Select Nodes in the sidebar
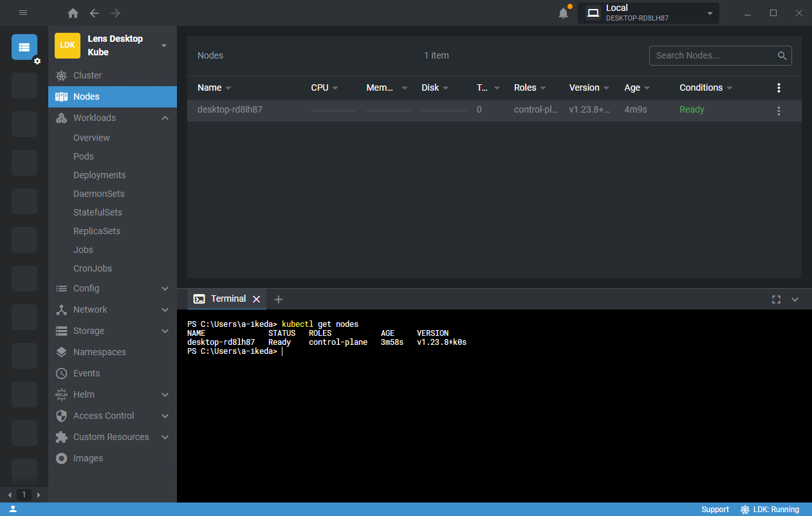 (113, 97)
